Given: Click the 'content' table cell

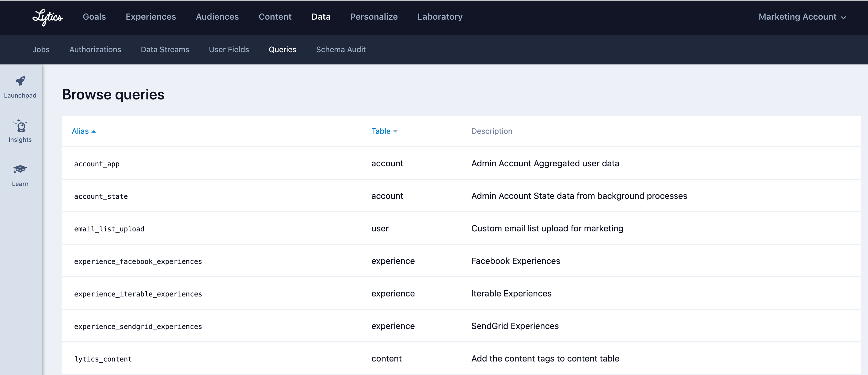Looking at the screenshot, I should (x=386, y=358).
